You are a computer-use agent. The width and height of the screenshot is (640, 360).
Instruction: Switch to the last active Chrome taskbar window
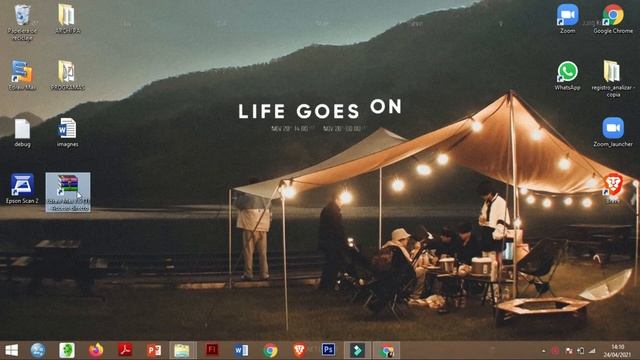click(387, 350)
